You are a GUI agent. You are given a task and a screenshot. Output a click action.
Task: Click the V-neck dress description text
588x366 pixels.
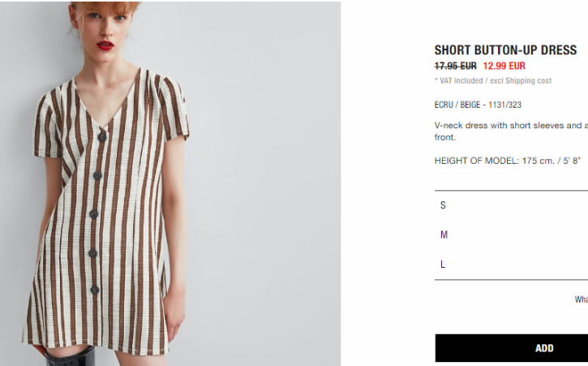[x=511, y=131]
